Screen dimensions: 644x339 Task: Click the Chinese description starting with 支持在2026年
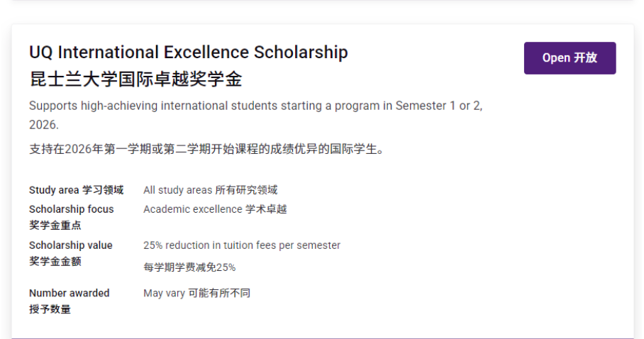[206, 150]
